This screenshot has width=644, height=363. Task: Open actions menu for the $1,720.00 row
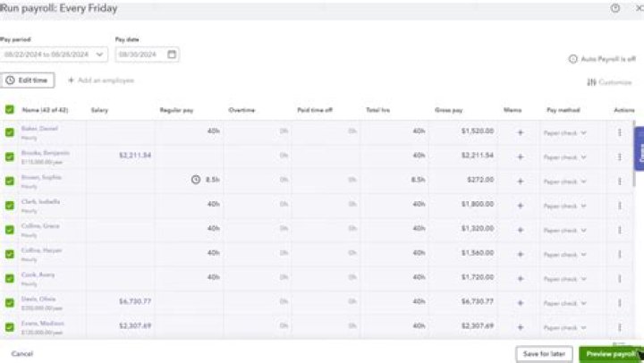pyautogui.click(x=620, y=278)
